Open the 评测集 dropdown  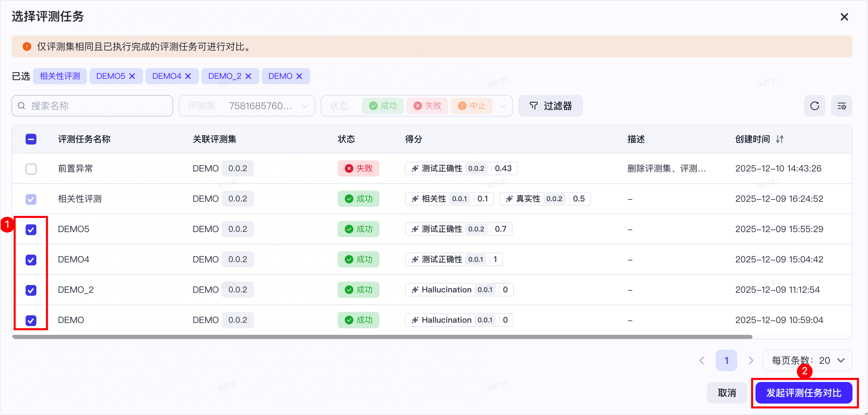coord(247,106)
